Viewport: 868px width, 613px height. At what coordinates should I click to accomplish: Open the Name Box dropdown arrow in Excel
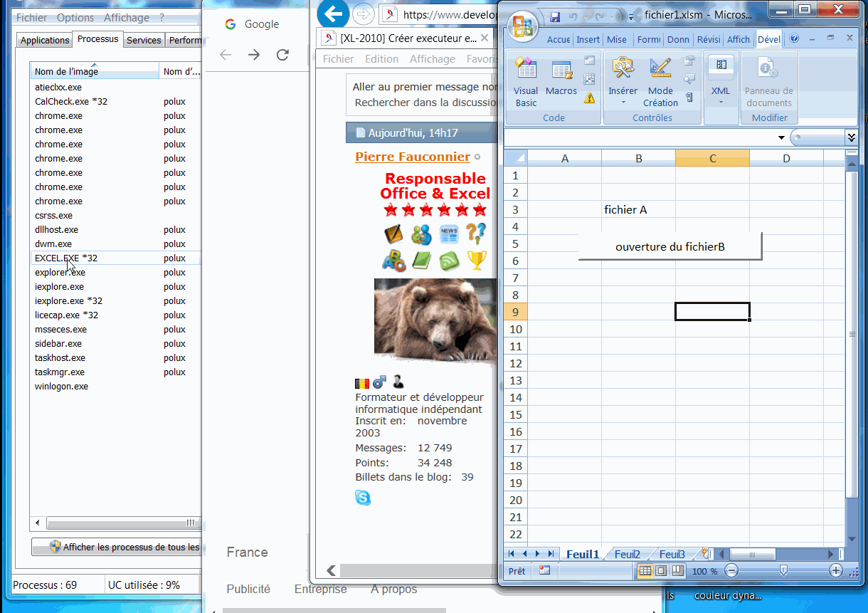(x=782, y=137)
